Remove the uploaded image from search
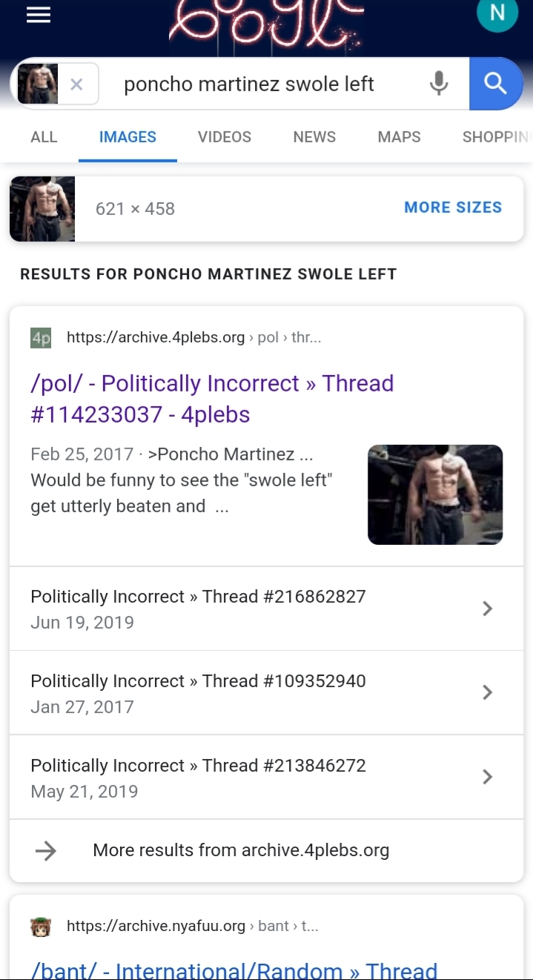Image resolution: width=533 pixels, height=980 pixels. coord(76,85)
